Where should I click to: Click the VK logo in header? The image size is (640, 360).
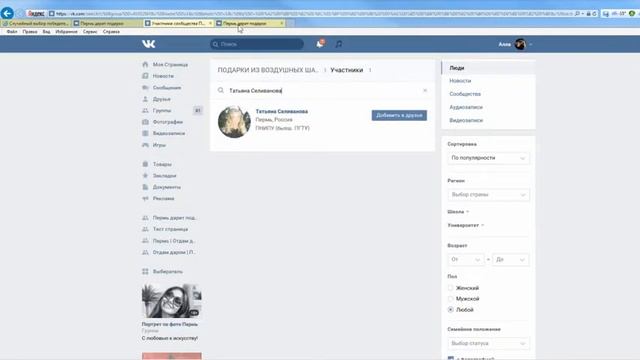[149, 44]
